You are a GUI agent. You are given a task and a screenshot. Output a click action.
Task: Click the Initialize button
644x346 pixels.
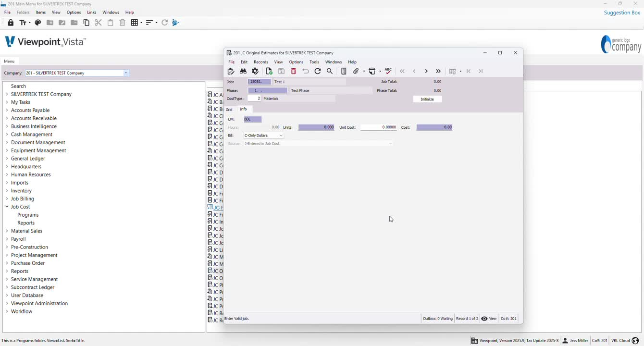tap(427, 99)
